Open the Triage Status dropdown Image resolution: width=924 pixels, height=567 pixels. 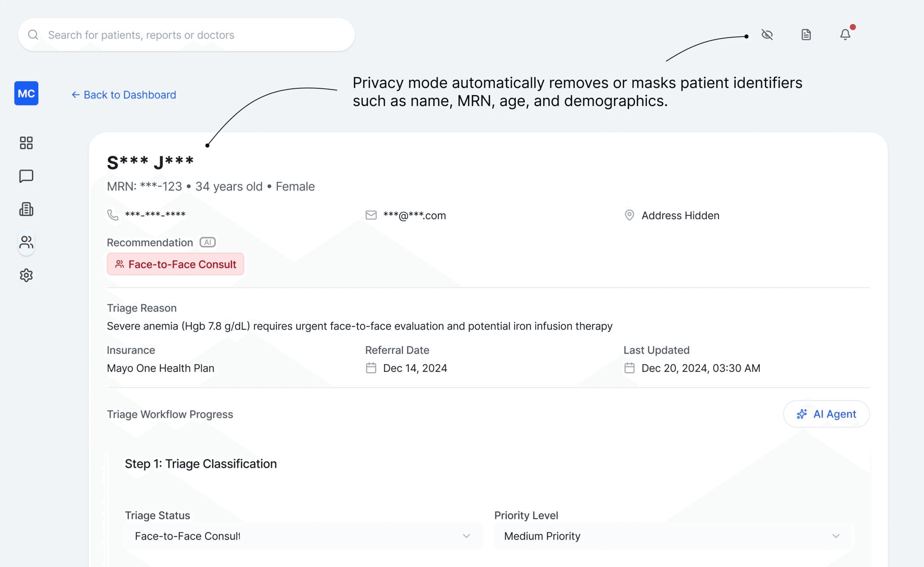[x=302, y=536]
